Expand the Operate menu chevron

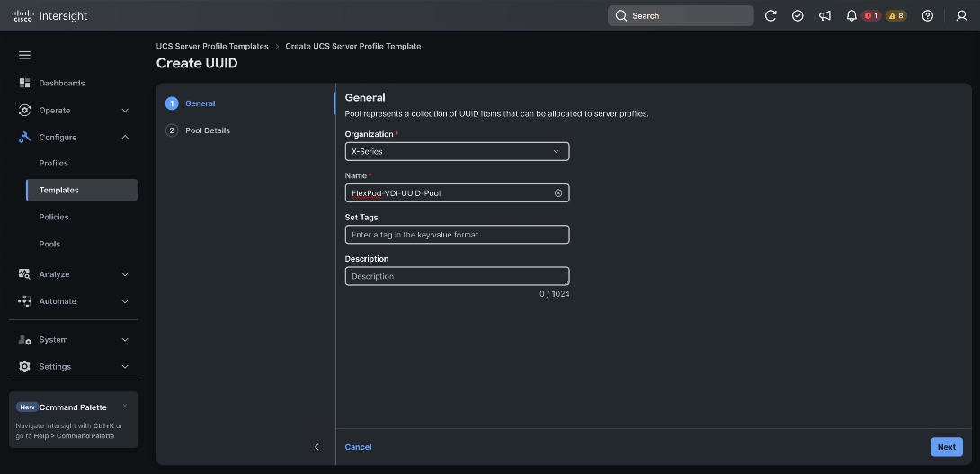point(125,110)
